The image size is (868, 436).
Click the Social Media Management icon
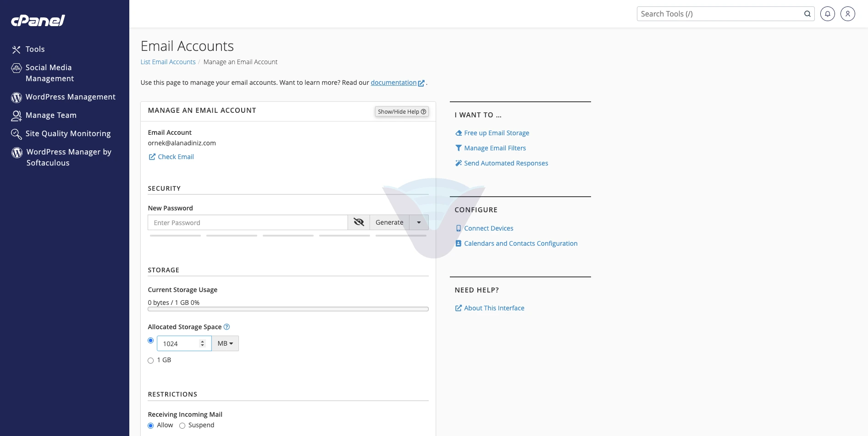point(17,68)
